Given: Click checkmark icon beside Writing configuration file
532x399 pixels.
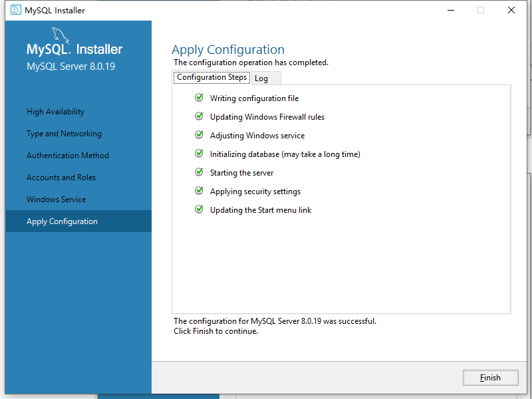Looking at the screenshot, I should pos(199,98).
